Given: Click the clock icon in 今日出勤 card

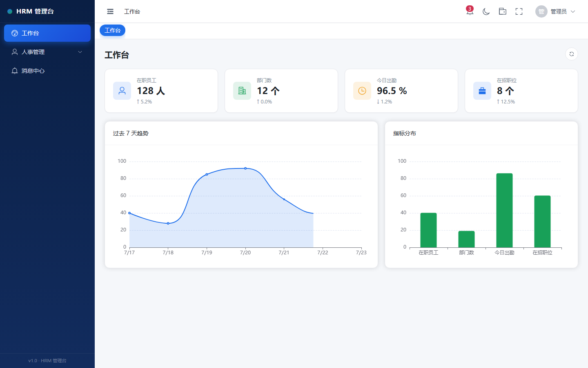Looking at the screenshot, I should 362,91.
